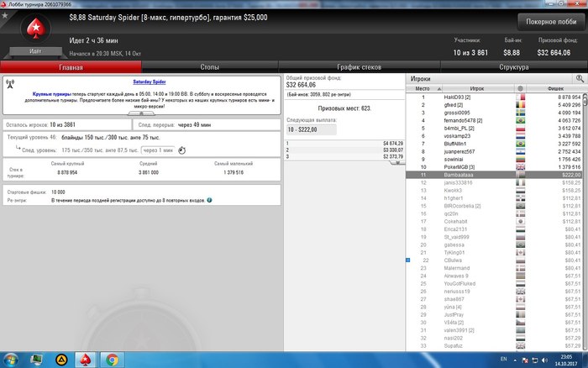Select player row grossi0095
The image size is (588, 368).
pos(494,113)
